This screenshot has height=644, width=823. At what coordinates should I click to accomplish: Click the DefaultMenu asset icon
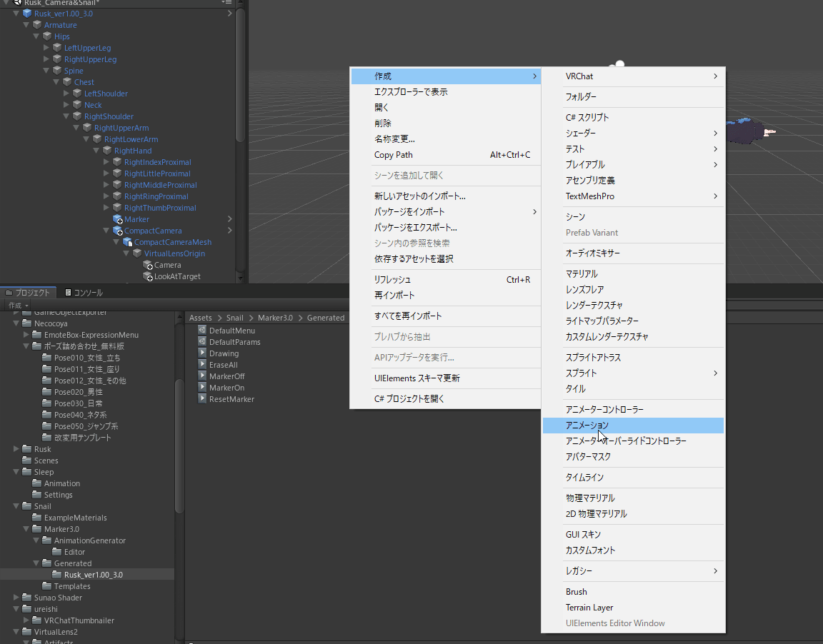202,331
